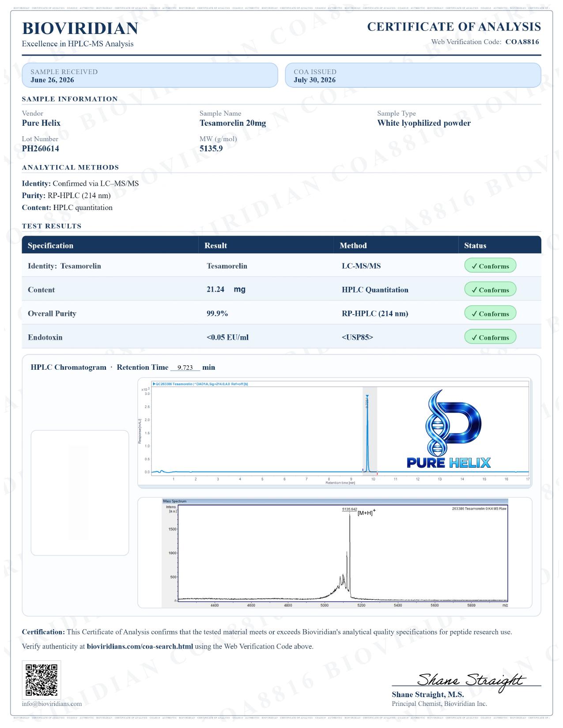
Task: Click the HPLC Quantitation method cell
Action: [375, 290]
